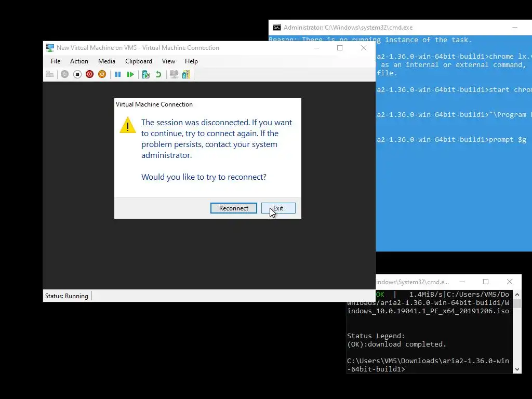Click the Exit button in dialog

(278, 208)
